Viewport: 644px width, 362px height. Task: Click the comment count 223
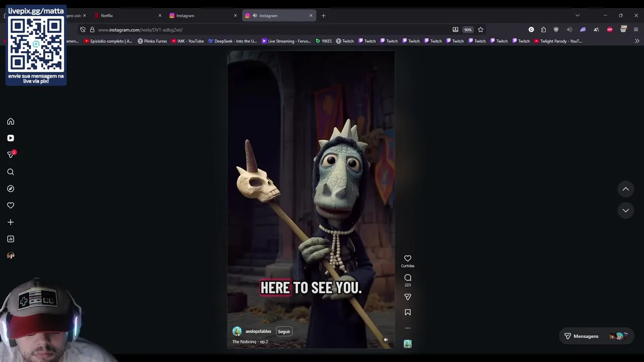pyautogui.click(x=408, y=285)
